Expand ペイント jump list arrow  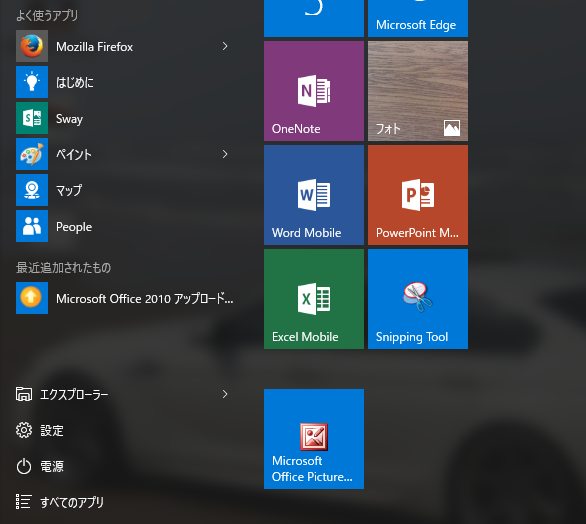[x=225, y=154]
